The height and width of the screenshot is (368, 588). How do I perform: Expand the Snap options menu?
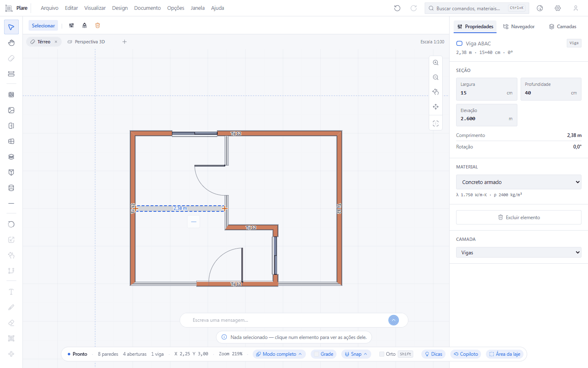(x=356, y=354)
